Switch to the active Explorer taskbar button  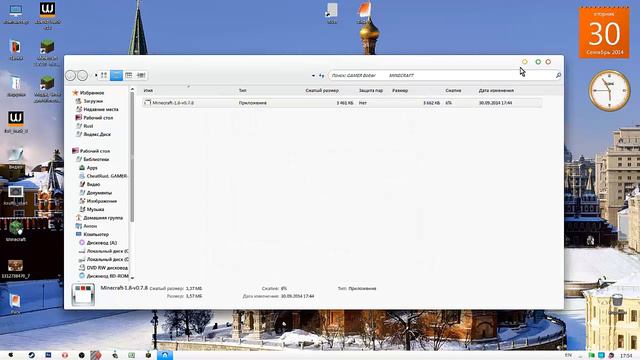165,355
